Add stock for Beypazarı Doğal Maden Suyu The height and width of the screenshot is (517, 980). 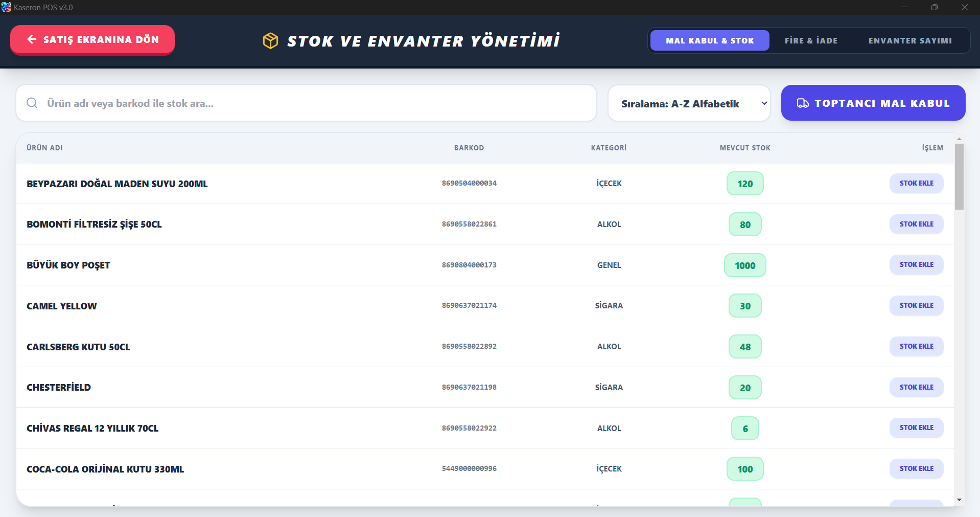pos(916,183)
